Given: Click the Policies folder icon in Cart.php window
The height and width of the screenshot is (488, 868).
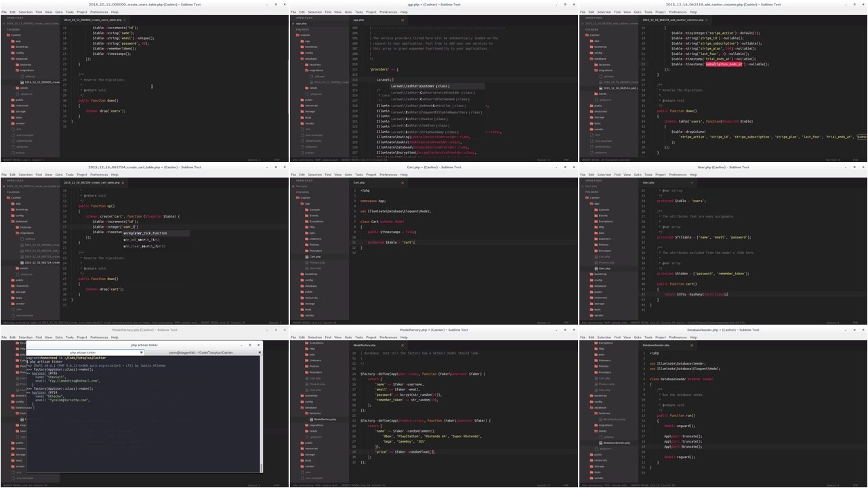Looking at the screenshot, I should tap(307, 245).
